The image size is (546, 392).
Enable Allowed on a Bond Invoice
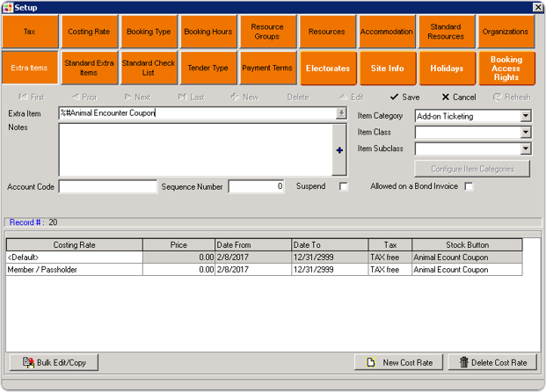[469, 186]
